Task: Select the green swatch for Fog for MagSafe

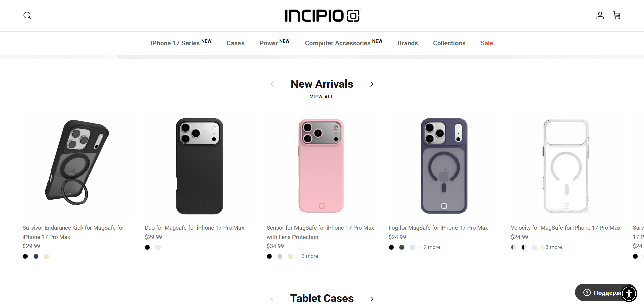Action: [x=402, y=247]
